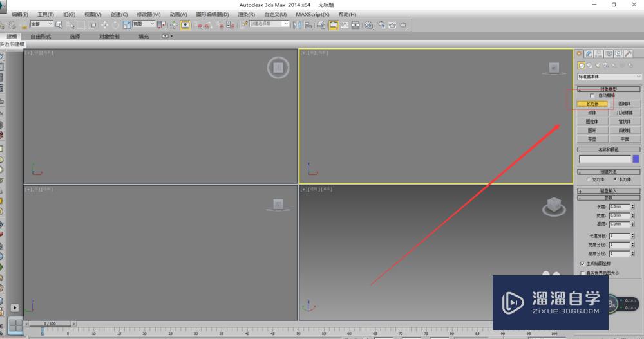Screen dimensions: 644x339
Task: Click the ViewCube in top-left viewport
Action: click(x=278, y=68)
